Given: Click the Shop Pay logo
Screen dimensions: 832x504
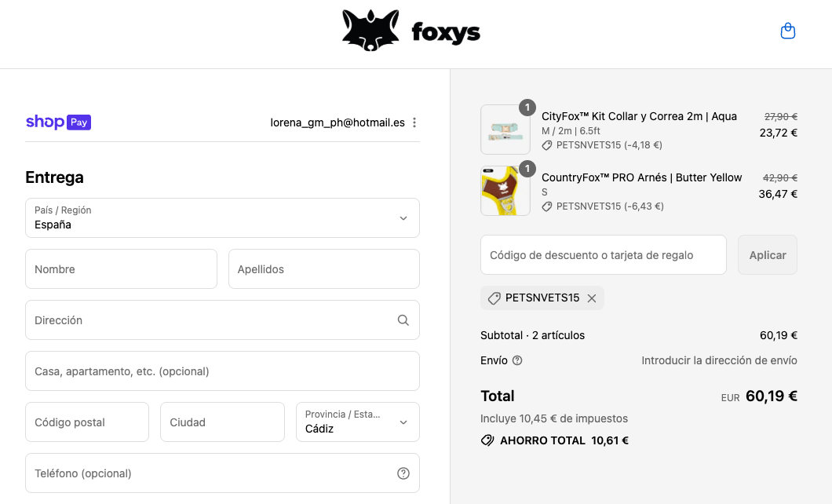Looking at the screenshot, I should click(58, 122).
